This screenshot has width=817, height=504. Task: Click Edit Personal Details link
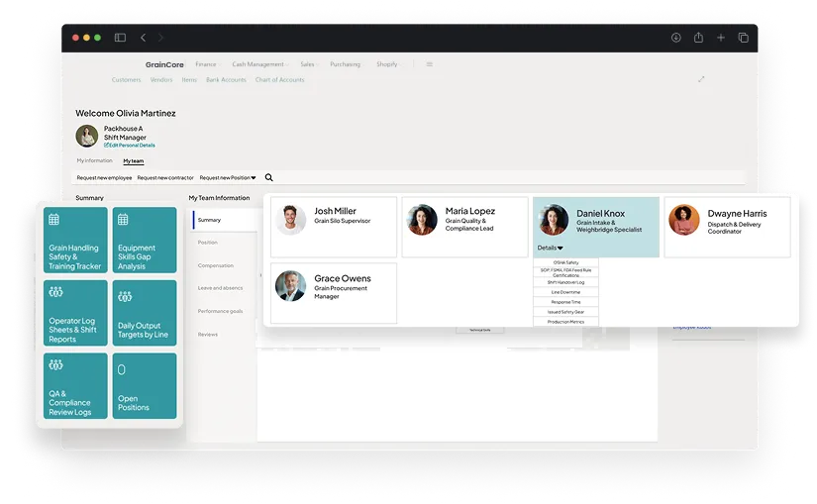(x=130, y=146)
